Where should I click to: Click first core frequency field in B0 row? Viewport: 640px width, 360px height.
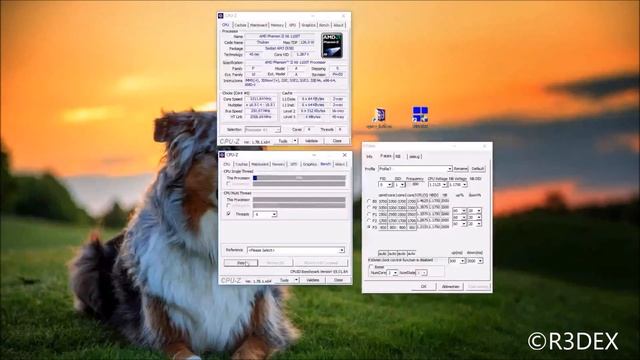coord(383,201)
